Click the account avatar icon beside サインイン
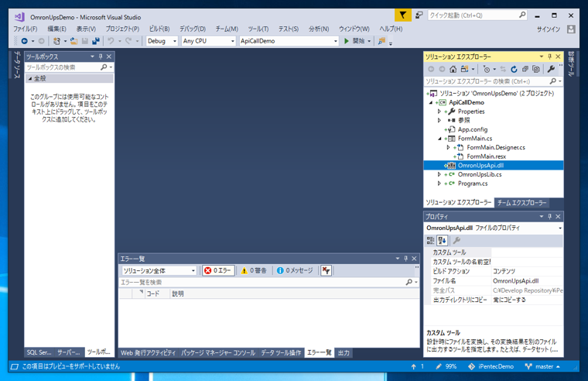Screen dimensions: 588x381 click(x=571, y=29)
